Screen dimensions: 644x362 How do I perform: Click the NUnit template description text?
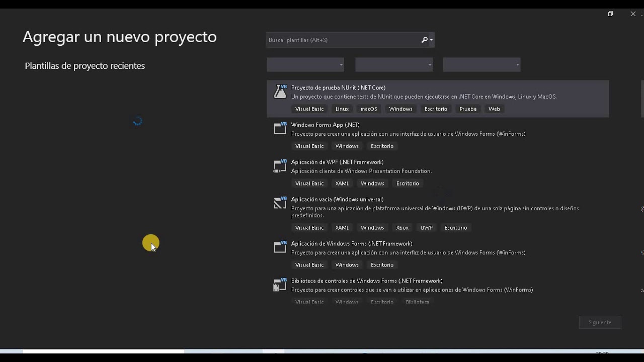coord(424,97)
